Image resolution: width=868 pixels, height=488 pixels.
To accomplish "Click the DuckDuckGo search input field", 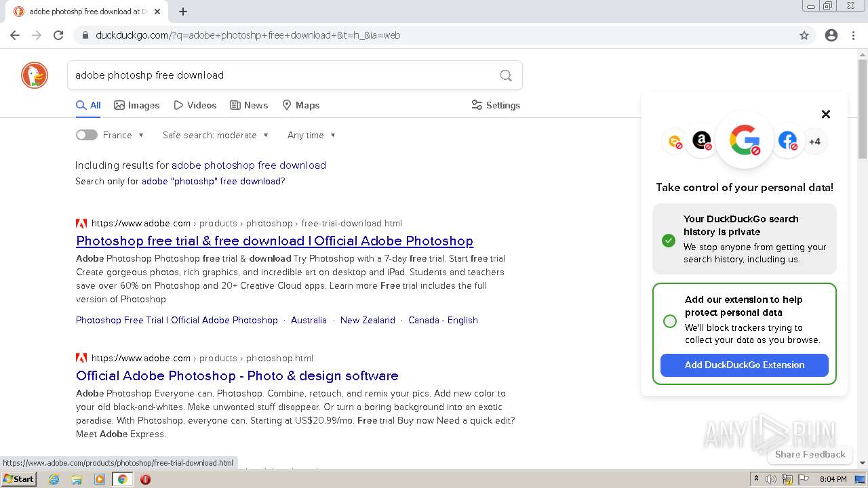I will [281, 75].
